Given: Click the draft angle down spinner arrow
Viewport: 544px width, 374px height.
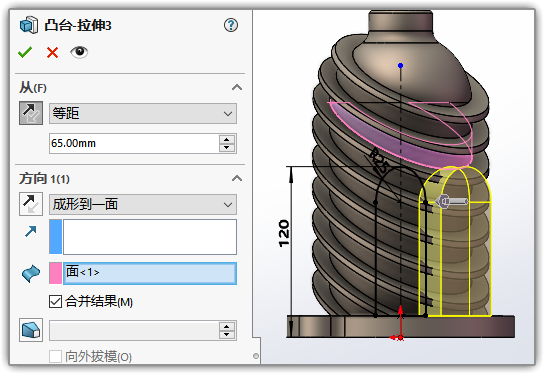Looking at the screenshot, I should [227, 335].
